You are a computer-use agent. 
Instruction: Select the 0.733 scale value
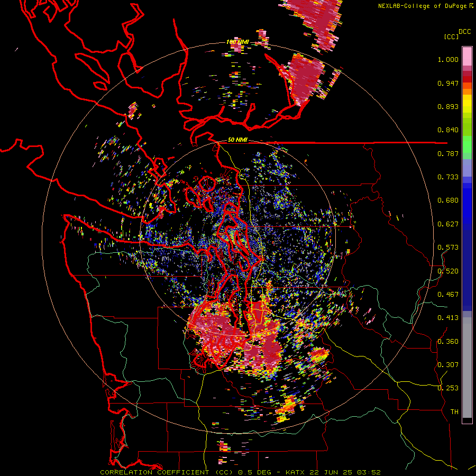point(448,177)
